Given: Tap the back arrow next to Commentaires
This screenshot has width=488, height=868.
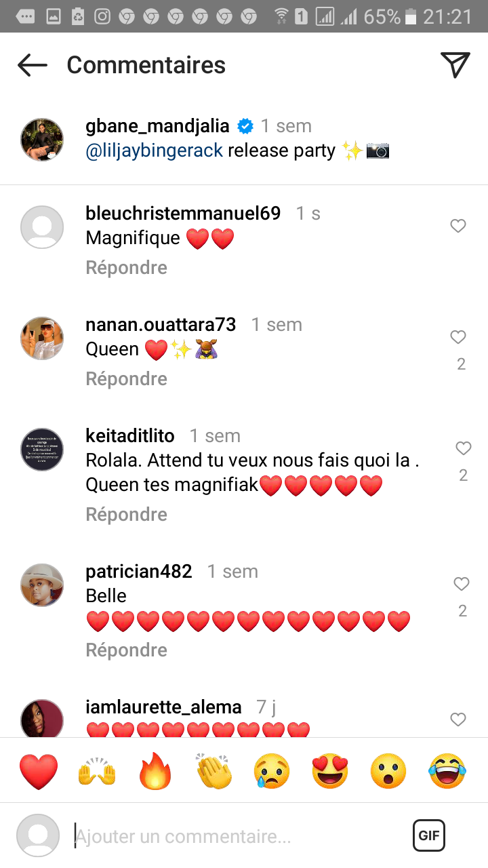Looking at the screenshot, I should point(33,65).
